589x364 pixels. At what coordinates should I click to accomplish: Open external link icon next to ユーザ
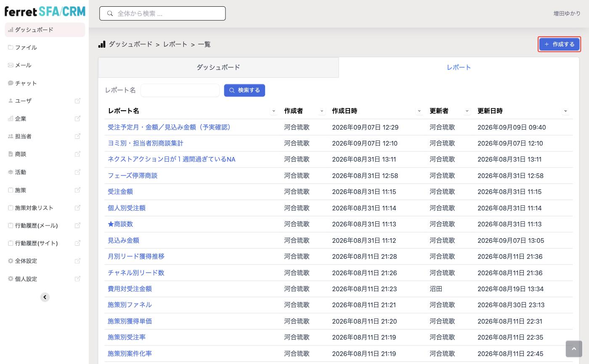pos(77,101)
